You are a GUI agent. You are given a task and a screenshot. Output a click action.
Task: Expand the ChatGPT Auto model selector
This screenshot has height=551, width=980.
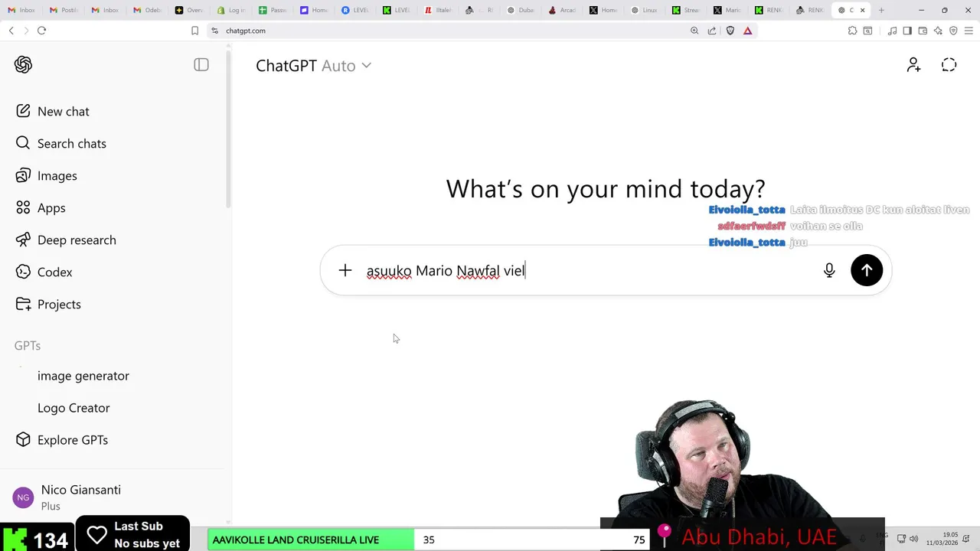tap(313, 66)
